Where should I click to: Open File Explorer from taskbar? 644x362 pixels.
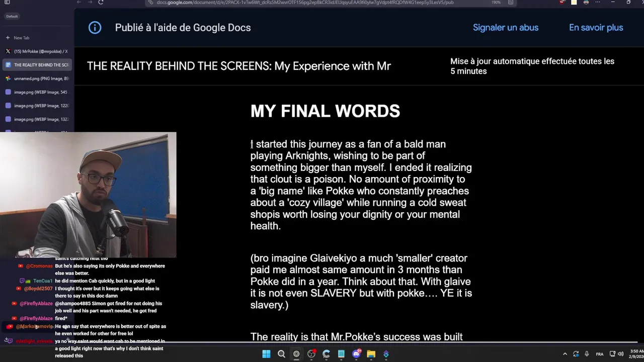click(371, 354)
